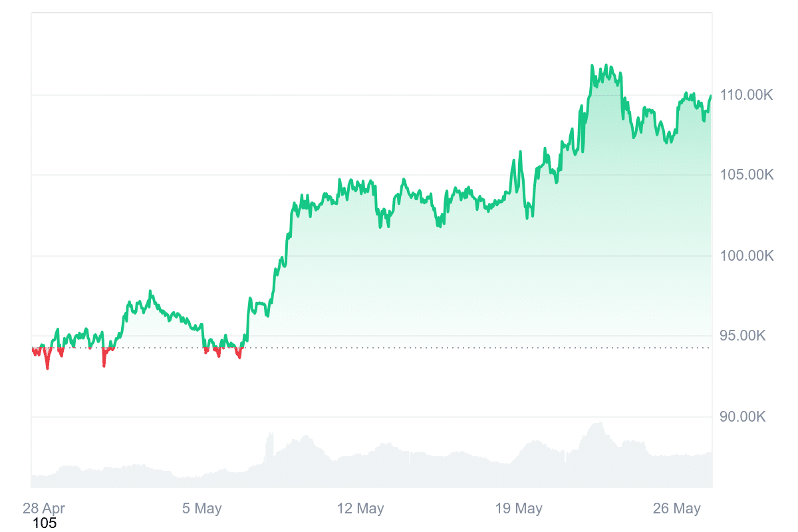798x532 pixels.
Task: Click the number 105 below the chart
Action: click(x=45, y=523)
